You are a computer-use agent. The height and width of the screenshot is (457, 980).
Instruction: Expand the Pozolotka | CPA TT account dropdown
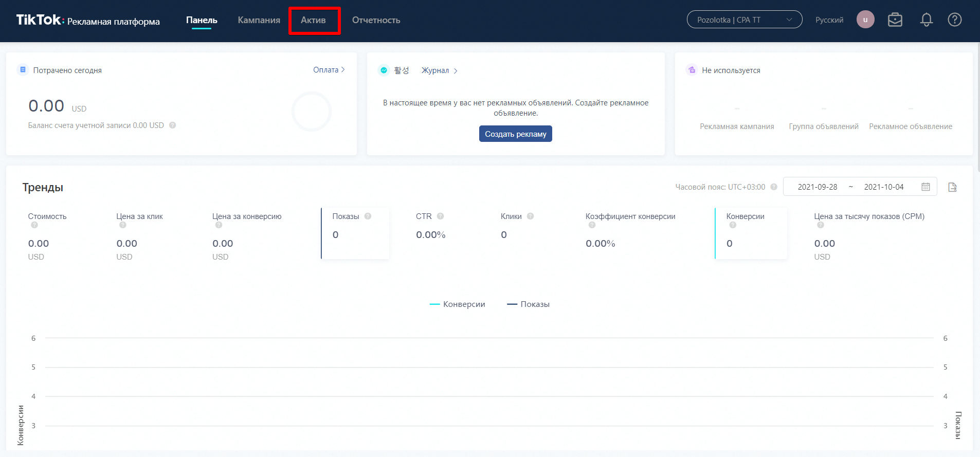pos(744,20)
